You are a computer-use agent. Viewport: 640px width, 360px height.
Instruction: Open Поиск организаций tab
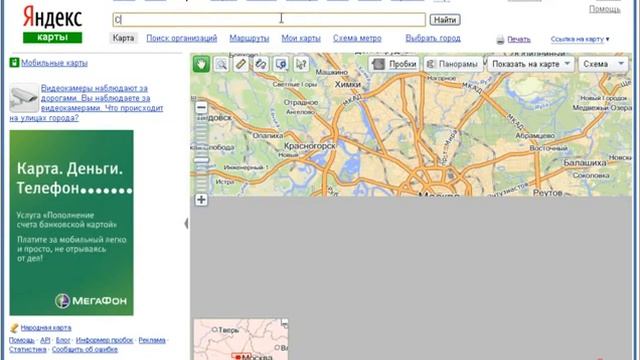182,38
